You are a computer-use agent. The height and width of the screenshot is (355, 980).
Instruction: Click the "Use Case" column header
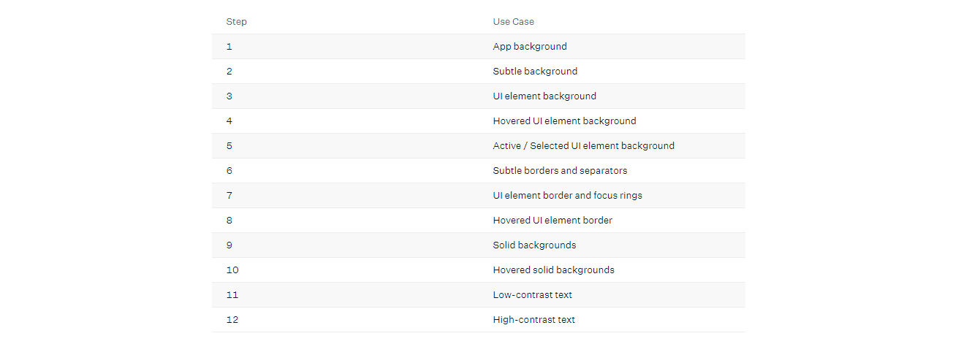(x=513, y=22)
